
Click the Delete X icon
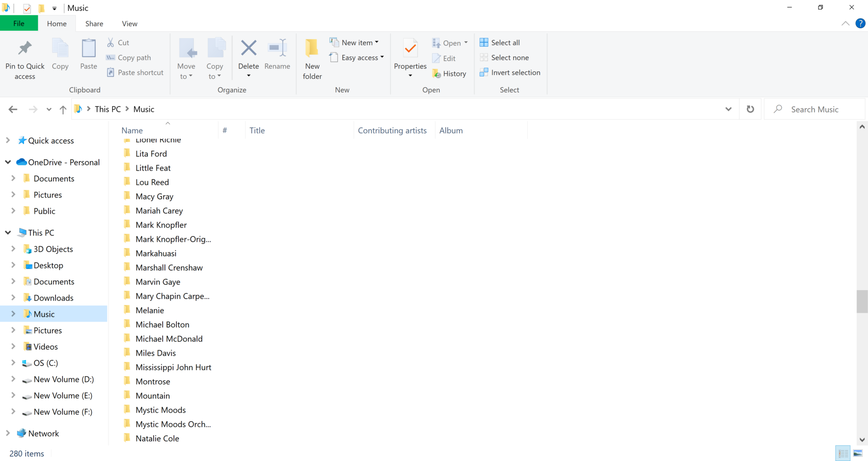249,48
